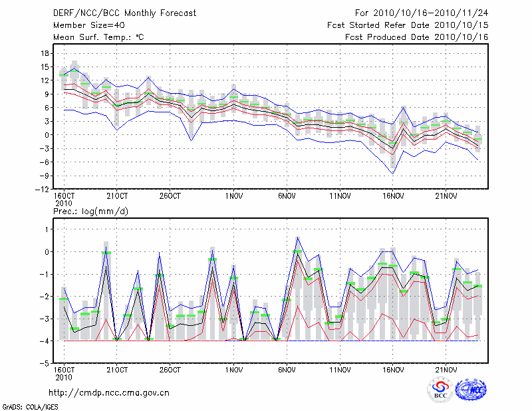Click the -12 value on temperature y-axis
The image size is (532, 411).
(x=43, y=190)
